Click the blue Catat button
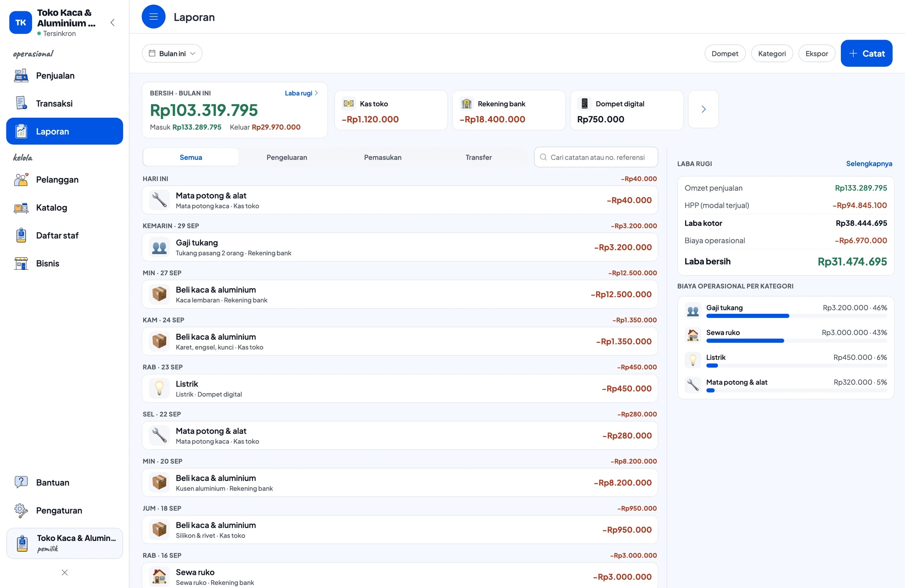The image size is (905, 588). [866, 54]
